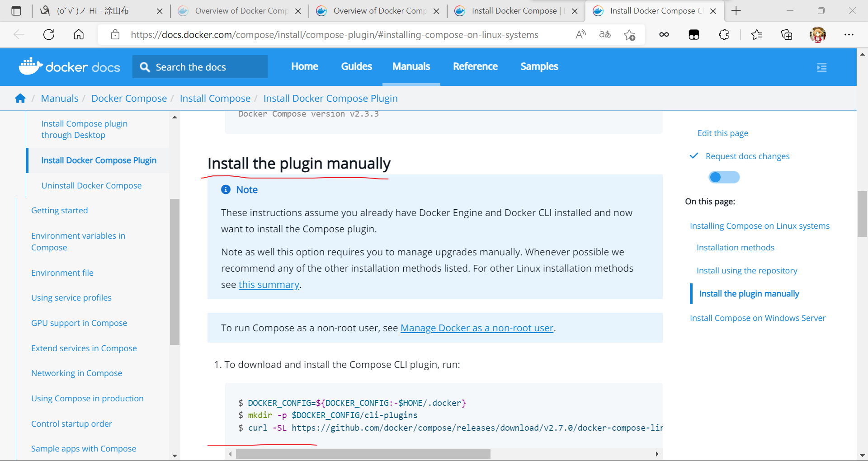The image size is (868, 461).
Task: Jump to Install Compose on Windows Server
Action: pos(758,318)
